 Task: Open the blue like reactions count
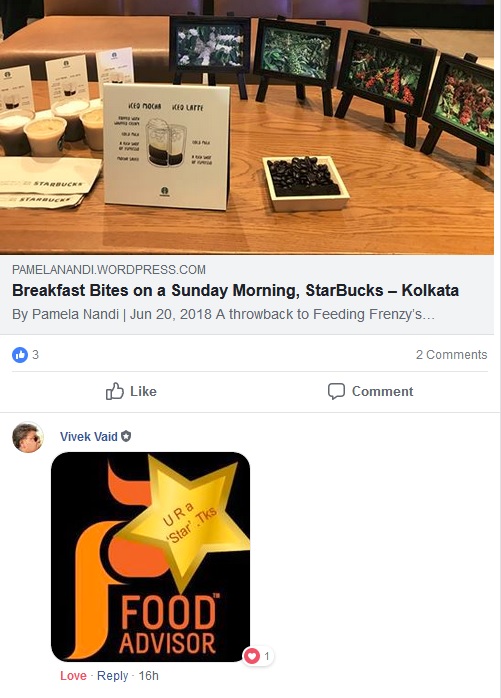tap(25, 355)
